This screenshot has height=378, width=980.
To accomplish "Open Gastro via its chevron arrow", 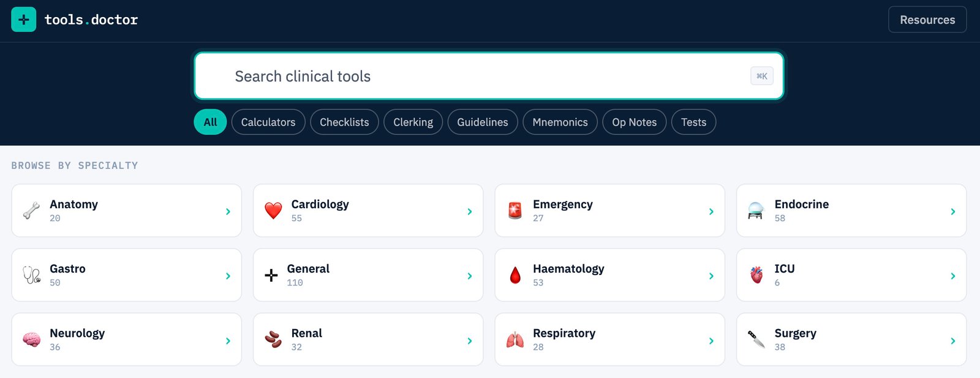I will (228, 276).
